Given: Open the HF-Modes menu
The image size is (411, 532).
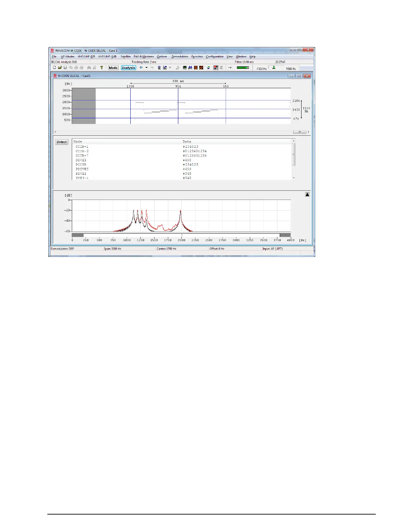Looking at the screenshot, I should point(67,56).
